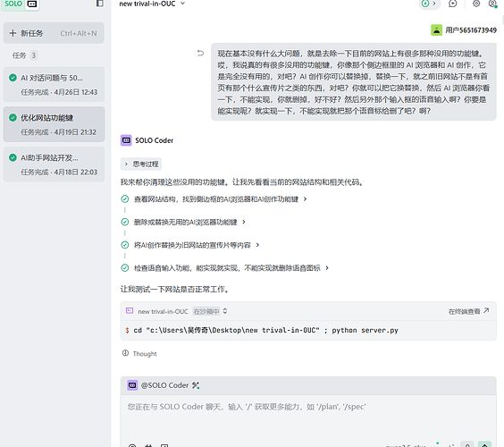Click the SOLO Coder avatar in input header
This screenshot has width=504, height=447.
(132, 385)
